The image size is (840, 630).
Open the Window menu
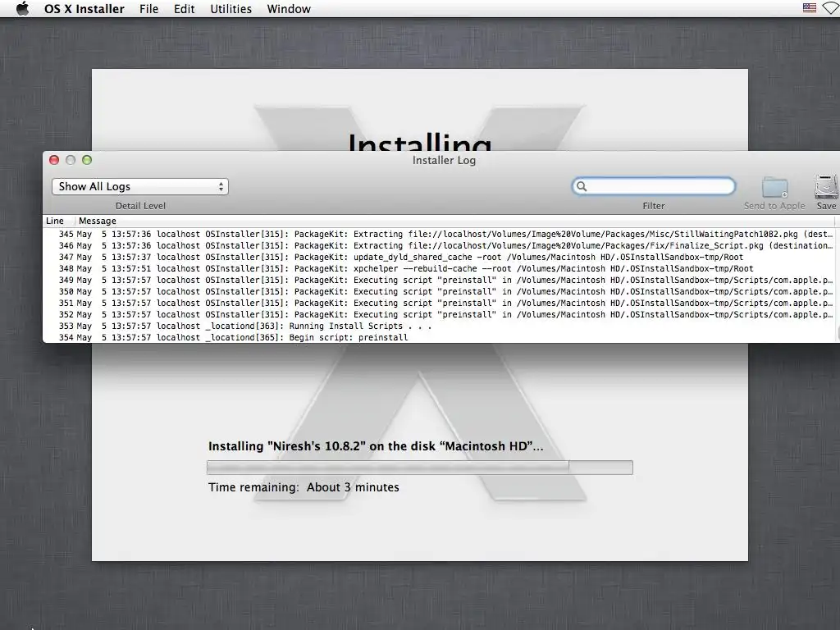289,8
